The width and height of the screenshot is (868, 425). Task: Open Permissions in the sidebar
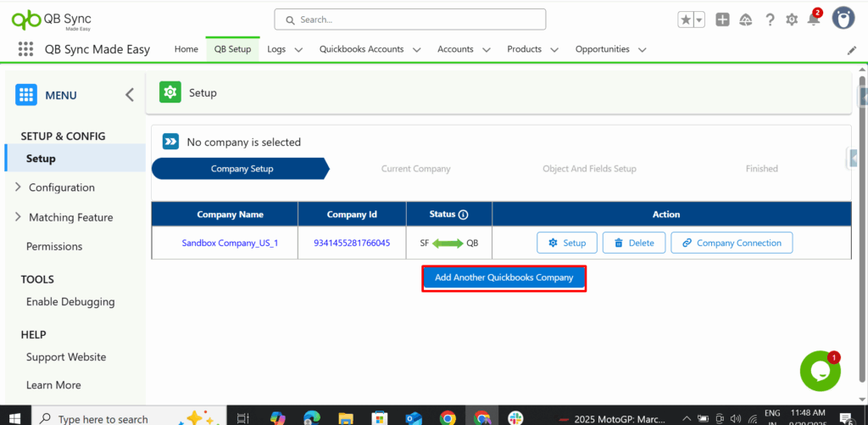(54, 246)
